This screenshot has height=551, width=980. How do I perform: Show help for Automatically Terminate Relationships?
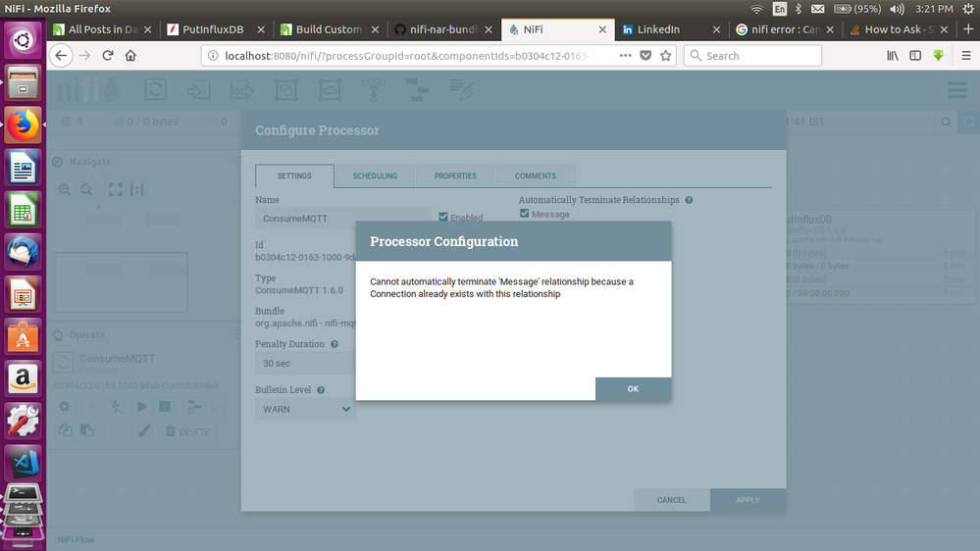point(689,200)
